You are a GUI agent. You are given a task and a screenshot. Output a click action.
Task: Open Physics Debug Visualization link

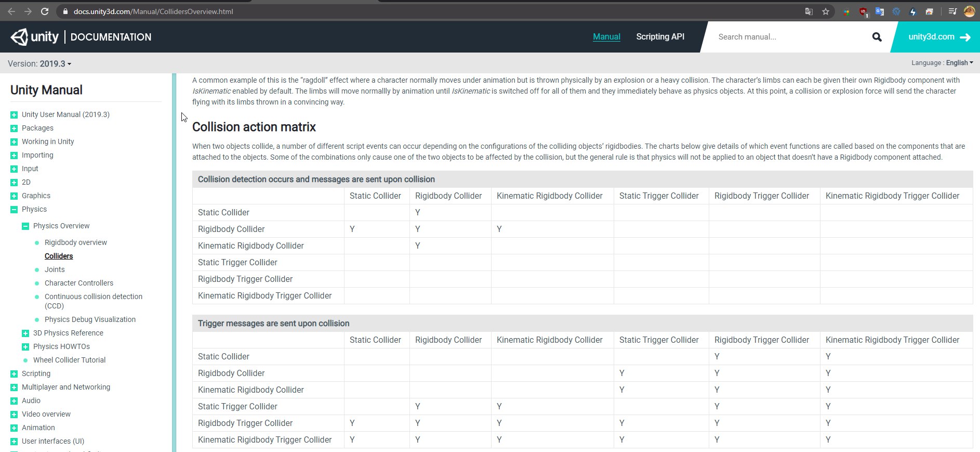(x=90, y=319)
